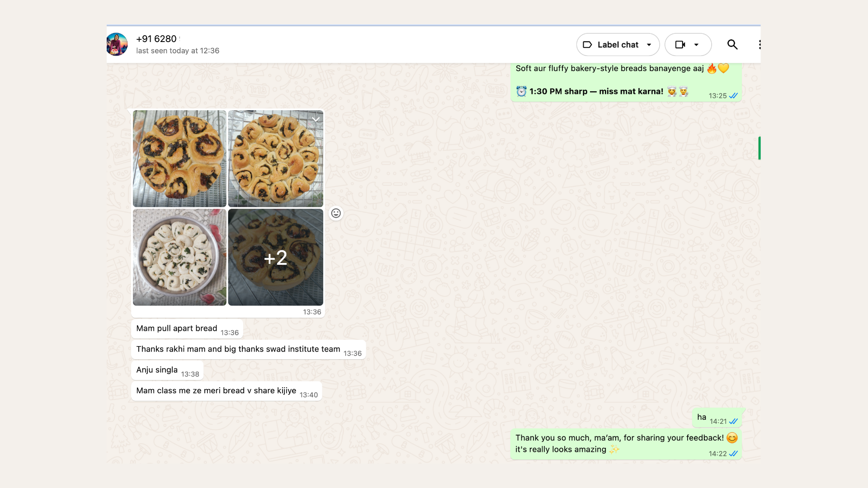This screenshot has height=488, width=868.
Task: Click the green chat scrollbar handle
Action: pyautogui.click(x=759, y=148)
